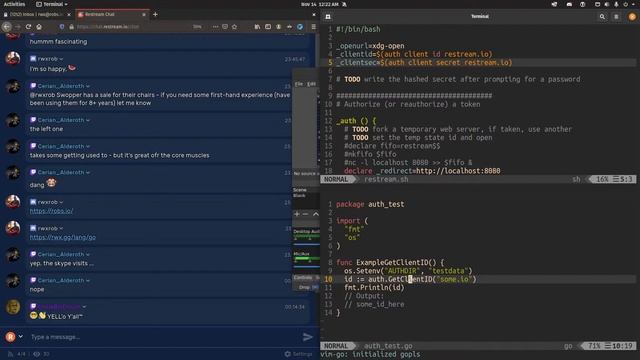Image resolution: width=640 pixels, height=360 pixels.
Task: Open Edit menu in OBS window
Action: [311, 84]
